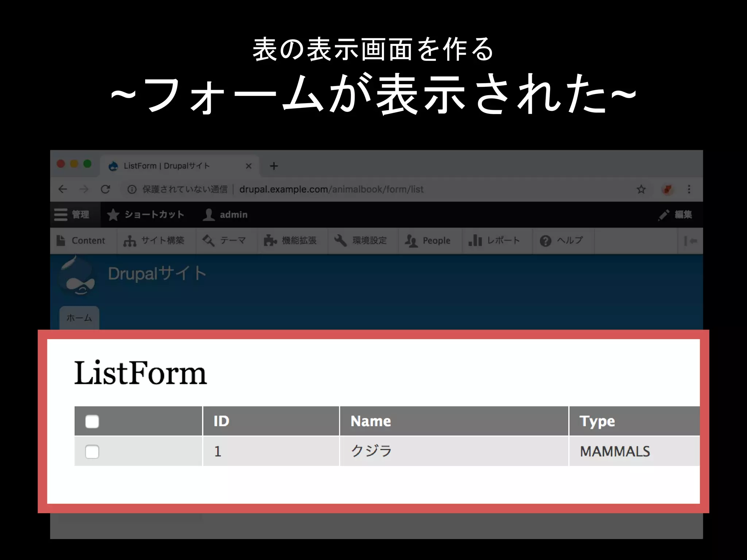
Task: Click the Drupalサイト site name link
Action: click(157, 273)
